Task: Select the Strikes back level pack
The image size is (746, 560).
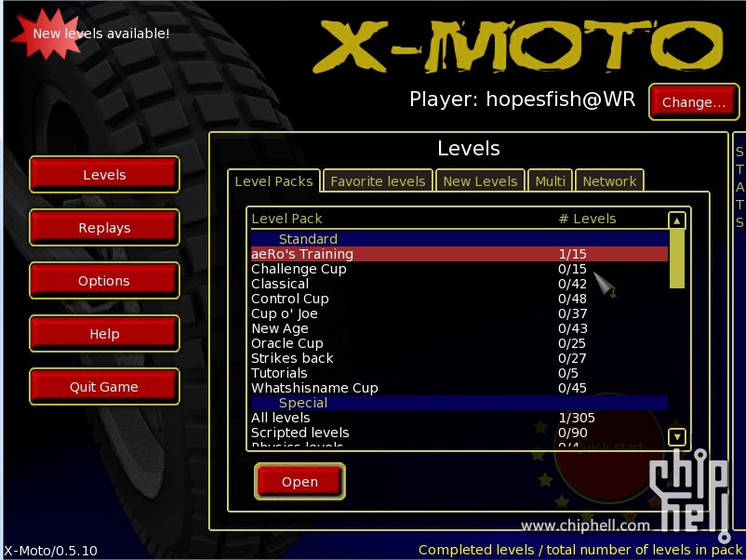Action: (460, 358)
